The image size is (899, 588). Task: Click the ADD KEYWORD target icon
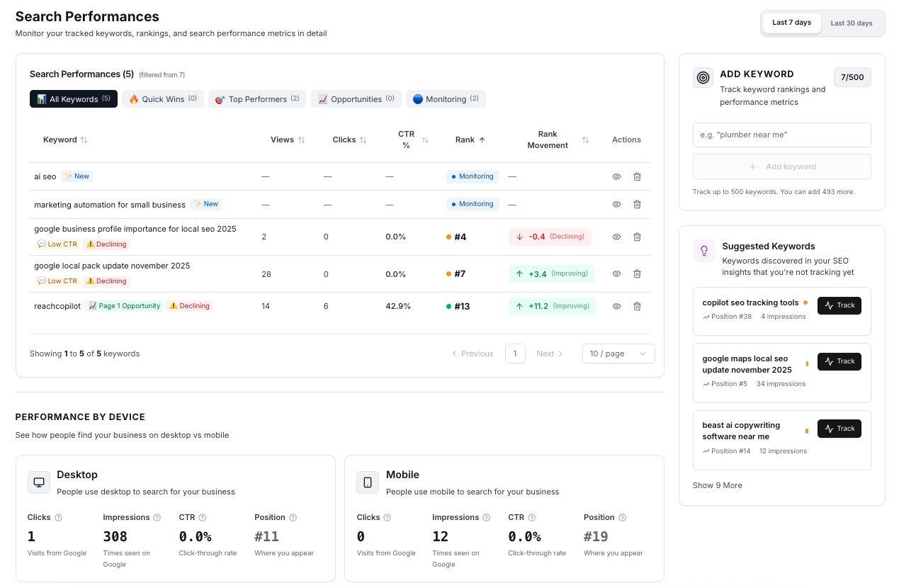click(x=703, y=78)
